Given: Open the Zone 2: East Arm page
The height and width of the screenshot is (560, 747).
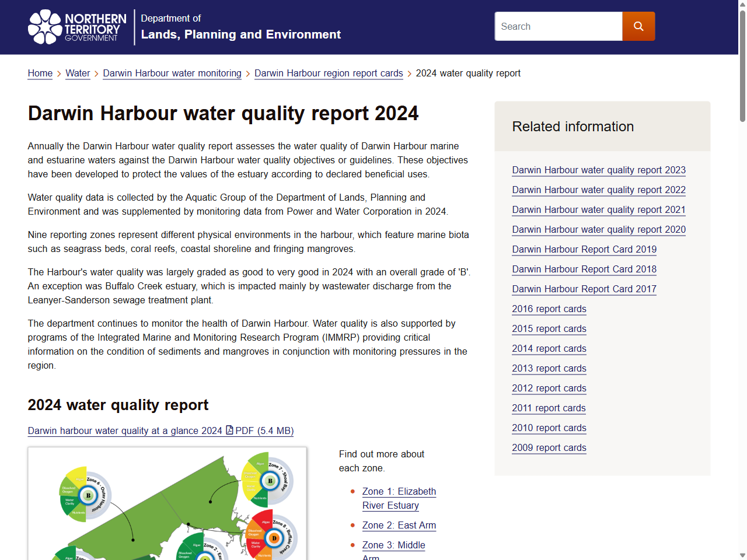Looking at the screenshot, I should click(x=399, y=525).
